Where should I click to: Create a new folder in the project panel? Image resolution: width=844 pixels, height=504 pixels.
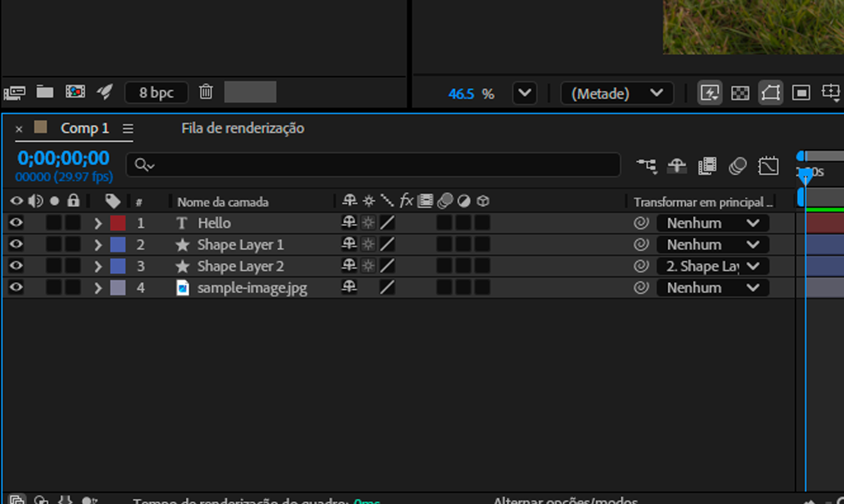45,92
